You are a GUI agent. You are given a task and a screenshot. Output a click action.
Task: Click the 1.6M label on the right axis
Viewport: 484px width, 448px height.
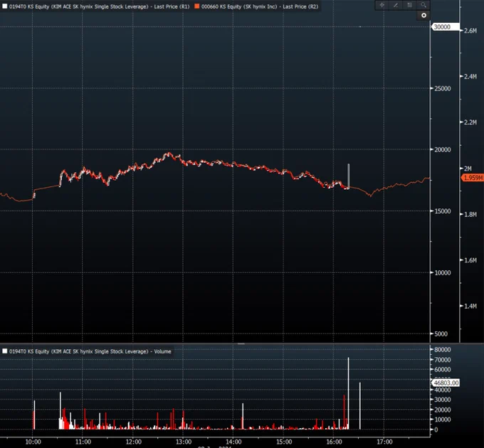pyautogui.click(x=470, y=260)
